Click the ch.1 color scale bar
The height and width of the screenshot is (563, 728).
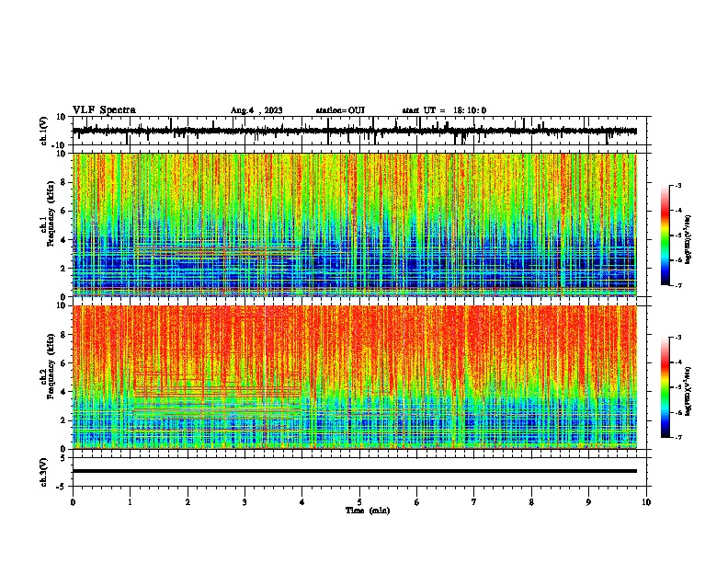pyautogui.click(x=665, y=236)
